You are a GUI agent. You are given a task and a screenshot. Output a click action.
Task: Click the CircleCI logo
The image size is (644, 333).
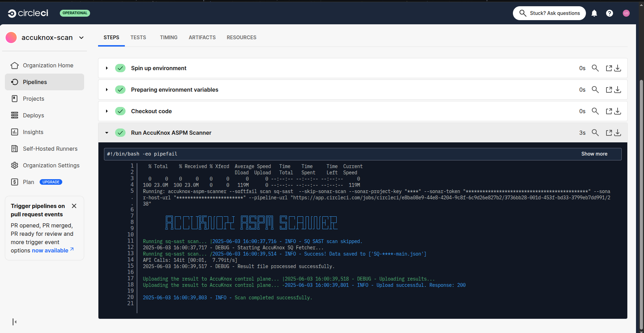click(x=28, y=13)
